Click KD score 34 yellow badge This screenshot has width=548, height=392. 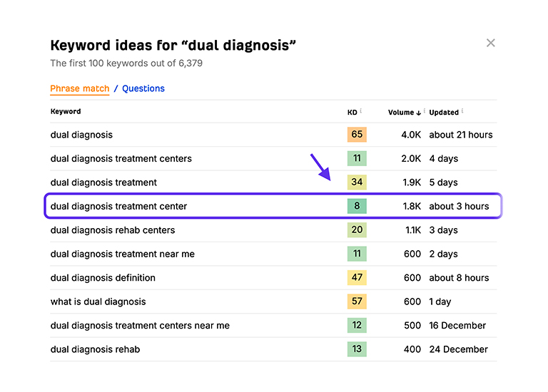[x=357, y=182]
